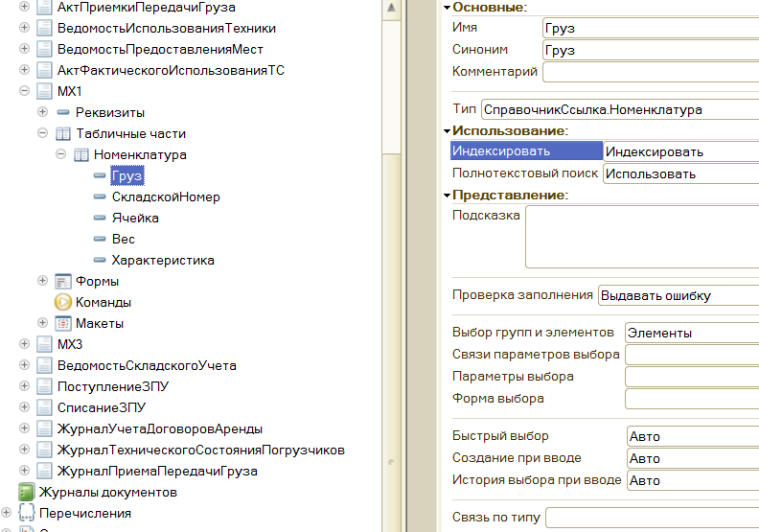Click the Формы forms icon

(x=63, y=281)
